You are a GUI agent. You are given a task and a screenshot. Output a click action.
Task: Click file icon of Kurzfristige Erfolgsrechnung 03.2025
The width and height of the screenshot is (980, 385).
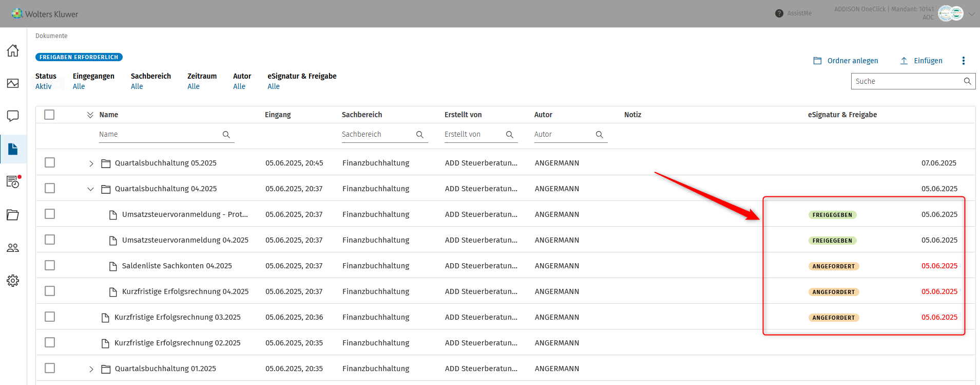coord(106,318)
